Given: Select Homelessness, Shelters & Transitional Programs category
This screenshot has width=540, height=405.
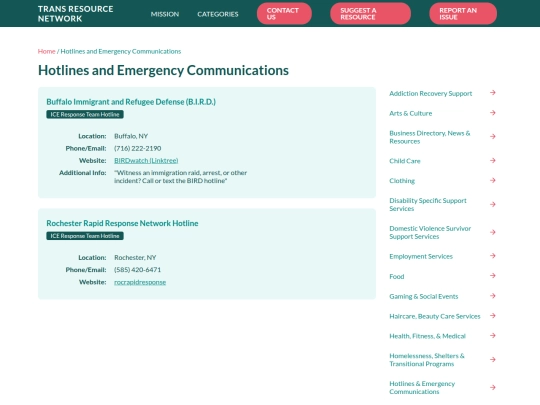Looking at the screenshot, I should pyautogui.click(x=427, y=360).
